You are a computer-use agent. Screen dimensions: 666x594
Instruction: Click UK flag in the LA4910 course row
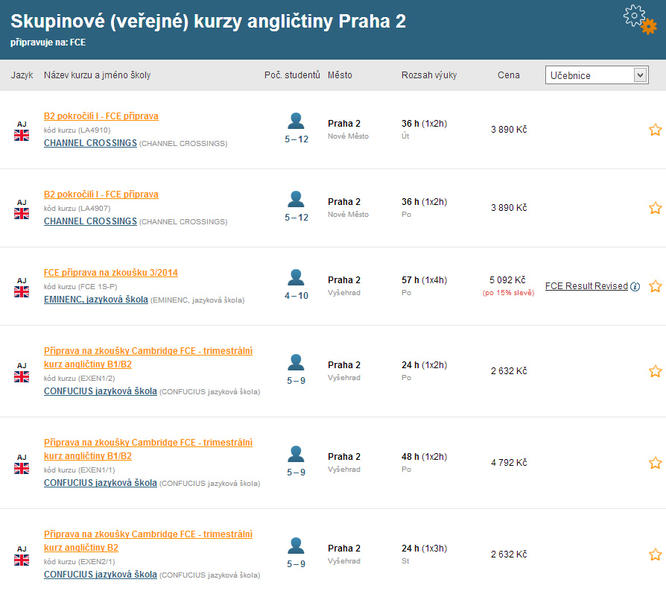[x=21, y=134]
